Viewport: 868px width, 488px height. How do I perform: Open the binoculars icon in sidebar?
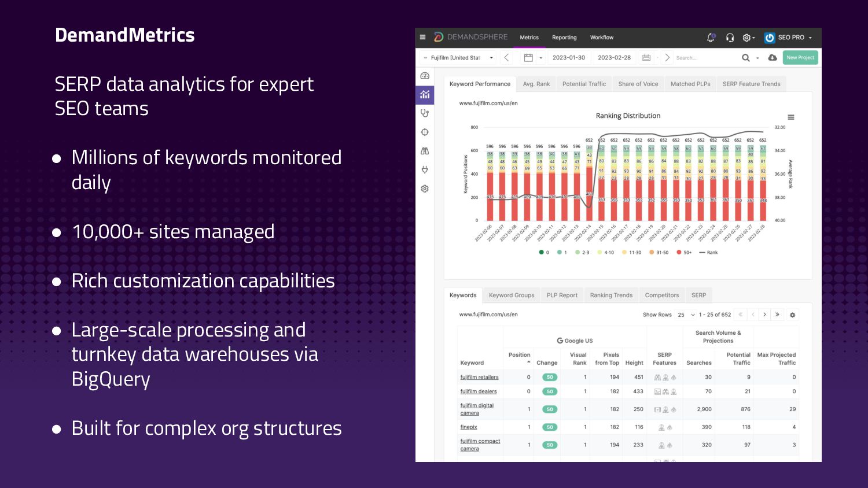425,151
